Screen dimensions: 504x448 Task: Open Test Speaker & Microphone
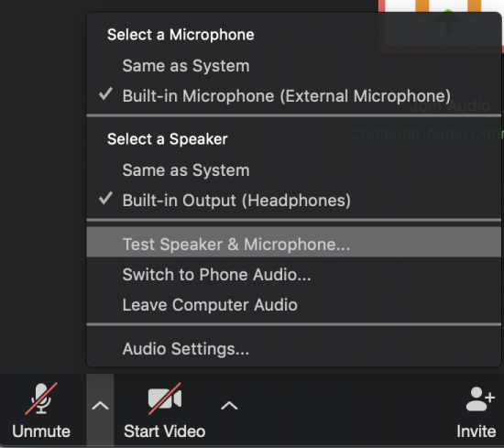click(x=294, y=242)
